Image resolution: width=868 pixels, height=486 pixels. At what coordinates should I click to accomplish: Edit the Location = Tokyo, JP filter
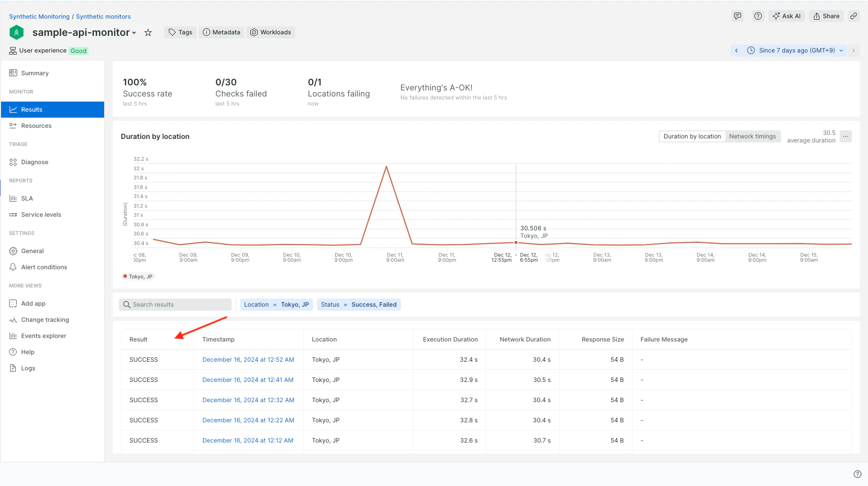[x=277, y=305]
